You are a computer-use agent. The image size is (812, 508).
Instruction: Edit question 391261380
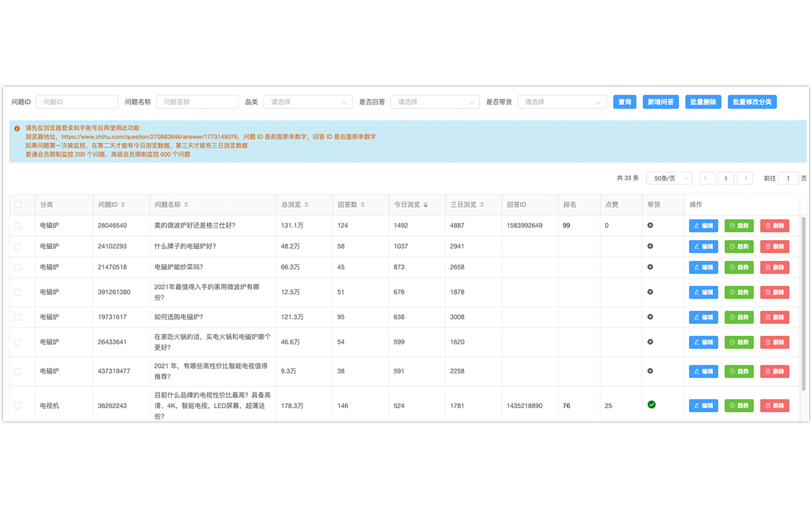(704, 292)
